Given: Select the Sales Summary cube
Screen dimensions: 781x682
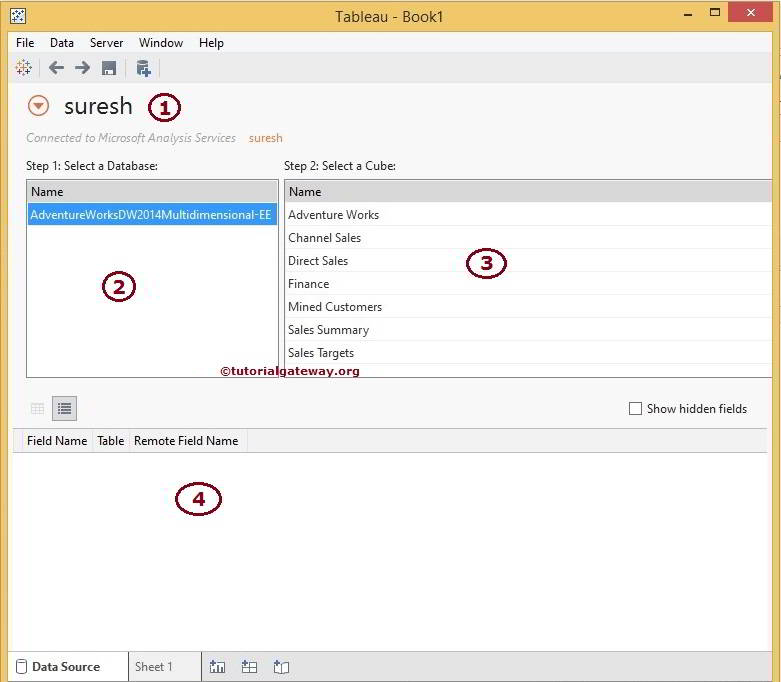Looking at the screenshot, I should [x=528, y=329].
